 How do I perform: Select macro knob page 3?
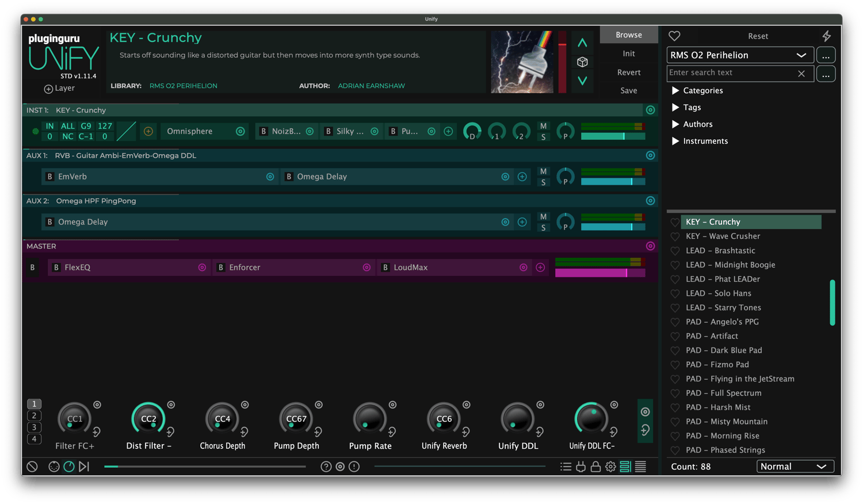pos(34,427)
